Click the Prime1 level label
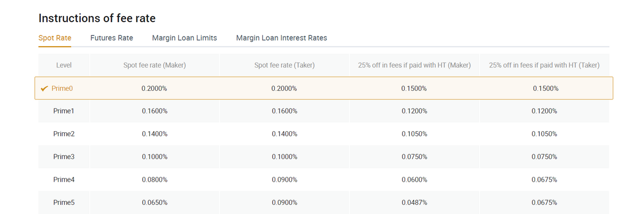Screen dimensions: 644x214 click(x=63, y=111)
